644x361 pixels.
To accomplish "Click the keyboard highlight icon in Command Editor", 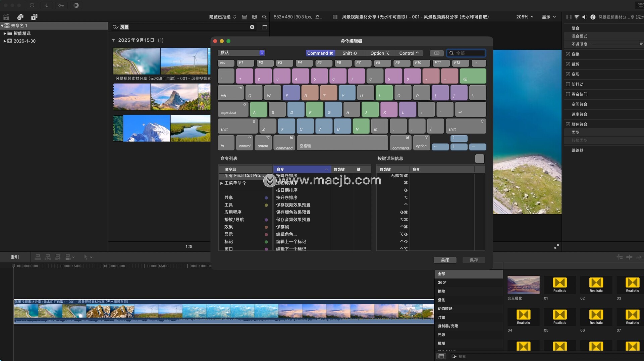I will click(x=437, y=53).
